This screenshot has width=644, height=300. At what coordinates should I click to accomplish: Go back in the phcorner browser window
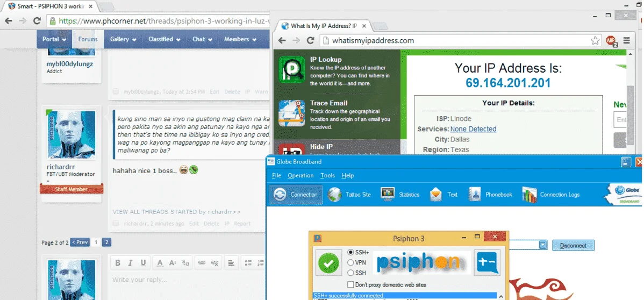[x=8, y=20]
